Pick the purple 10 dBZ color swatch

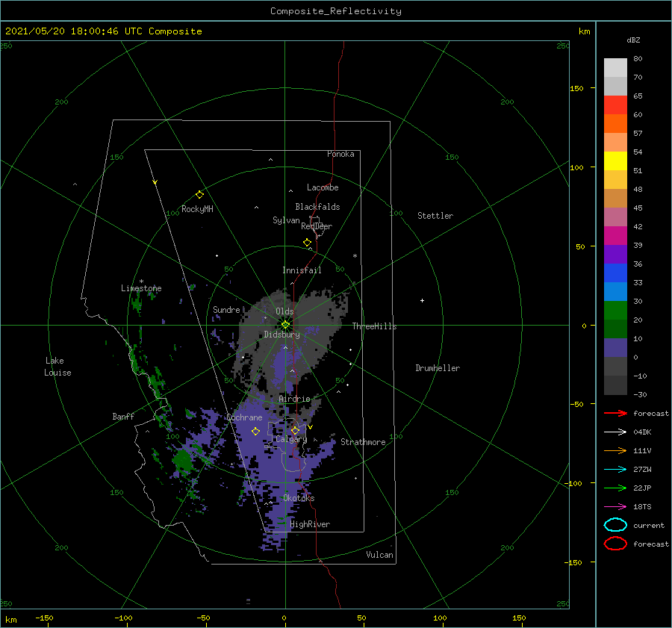pyautogui.click(x=615, y=347)
